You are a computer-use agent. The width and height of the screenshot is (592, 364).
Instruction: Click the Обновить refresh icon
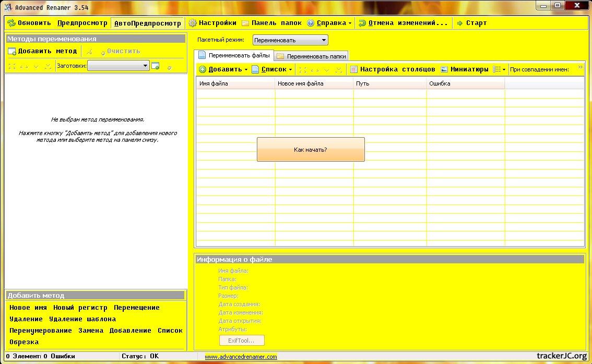pos(11,23)
